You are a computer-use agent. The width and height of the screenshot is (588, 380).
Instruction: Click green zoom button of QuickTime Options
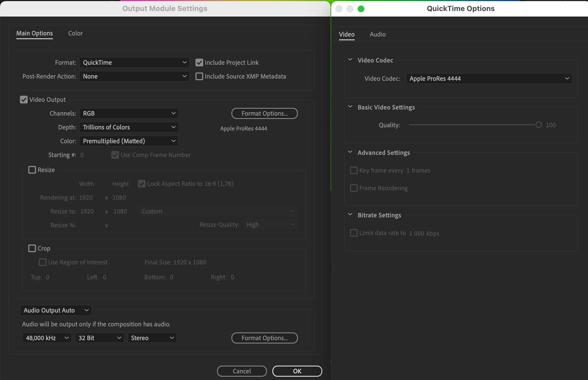361,9
